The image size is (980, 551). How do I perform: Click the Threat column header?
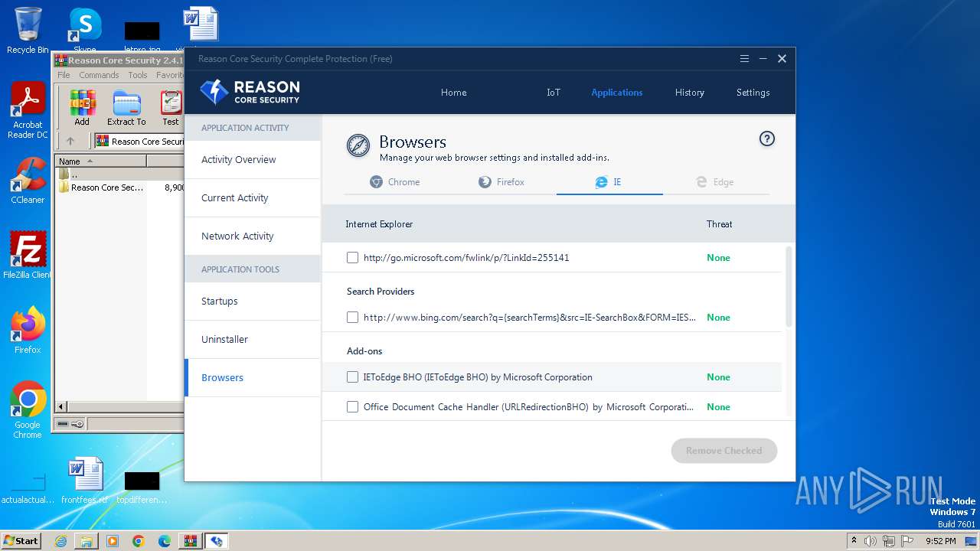(x=719, y=224)
